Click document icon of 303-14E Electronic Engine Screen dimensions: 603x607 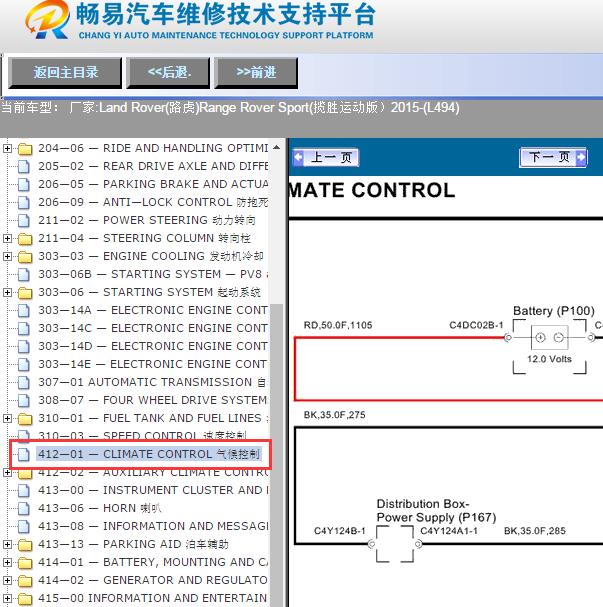[x=24, y=365]
